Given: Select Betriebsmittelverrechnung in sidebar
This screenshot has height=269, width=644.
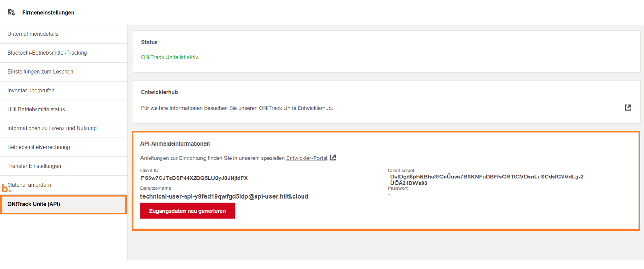Looking at the screenshot, I should point(64,147).
